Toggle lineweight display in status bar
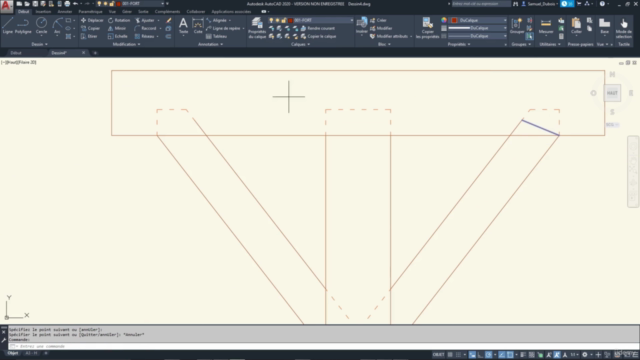The width and height of the screenshot is (640, 360). tap(523, 355)
